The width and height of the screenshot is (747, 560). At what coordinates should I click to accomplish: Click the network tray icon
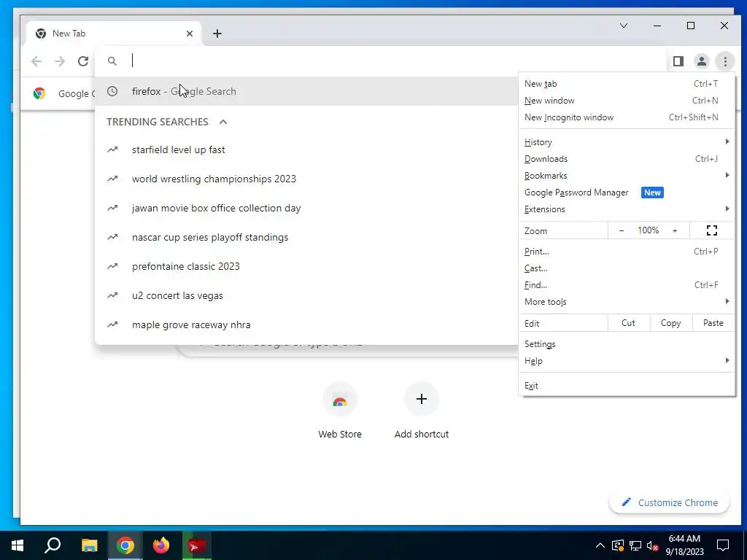[x=635, y=545]
